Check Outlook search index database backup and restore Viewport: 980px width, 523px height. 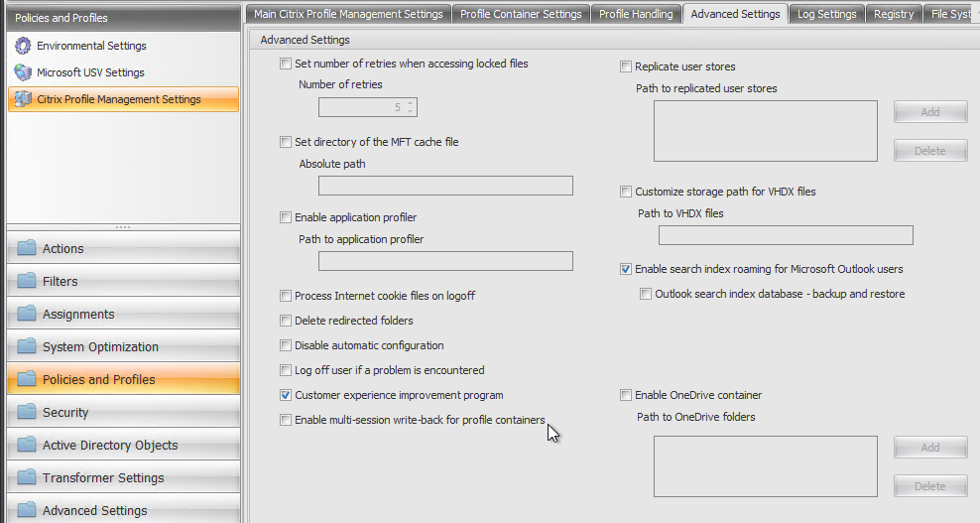(646, 294)
